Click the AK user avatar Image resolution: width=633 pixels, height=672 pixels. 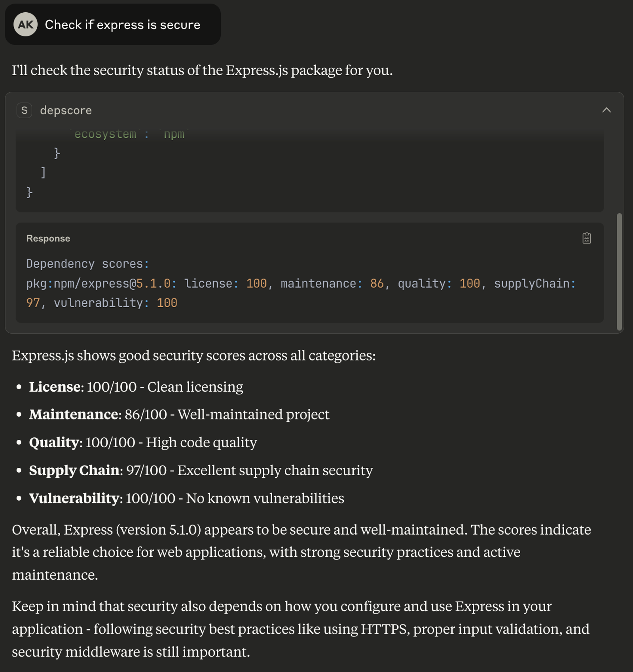coord(26,25)
